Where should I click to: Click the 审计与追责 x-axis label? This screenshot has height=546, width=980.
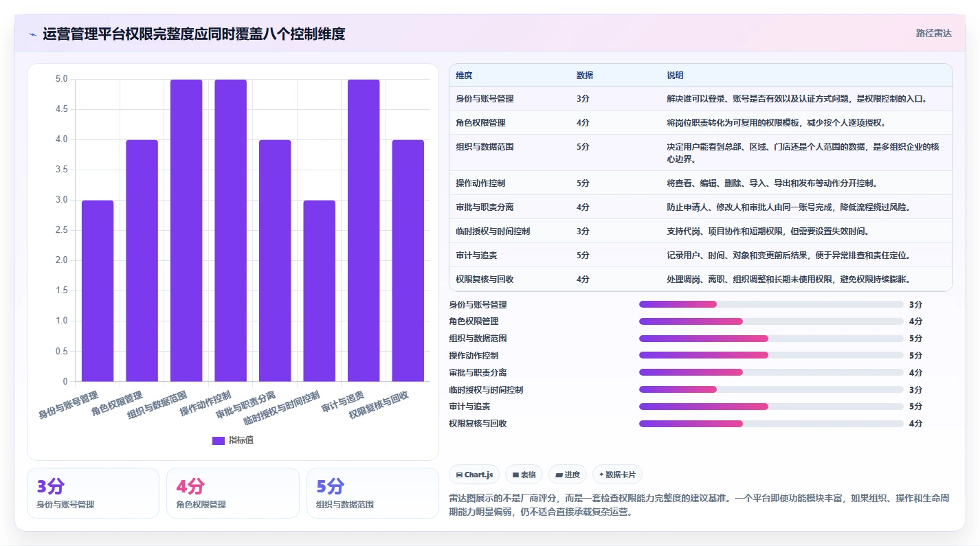click(342, 402)
